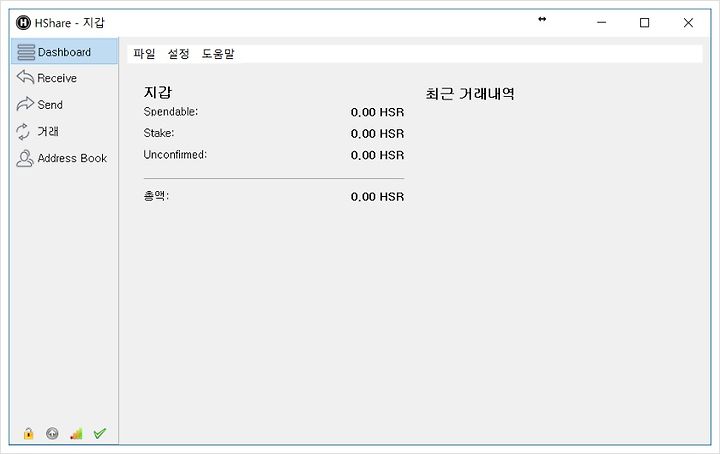720x454 pixels.
Task: Click the Dashboard stacked-bars icon
Action: point(26,52)
